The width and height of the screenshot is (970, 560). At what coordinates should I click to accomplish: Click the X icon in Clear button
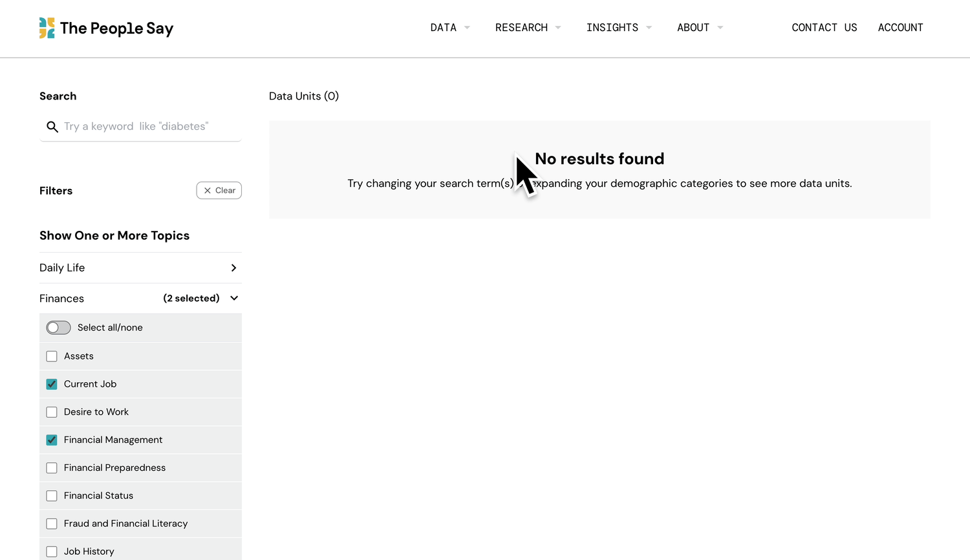208,191
